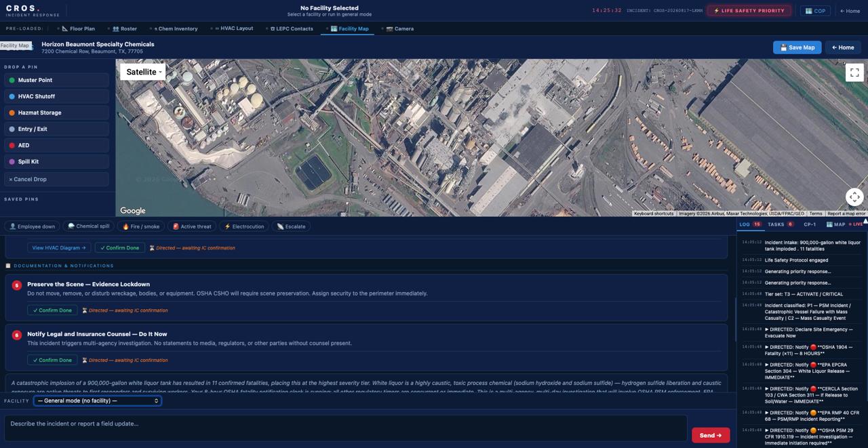This screenshot has height=448, width=868.
Task: Report Active threat quick action
Action: pyautogui.click(x=192, y=226)
